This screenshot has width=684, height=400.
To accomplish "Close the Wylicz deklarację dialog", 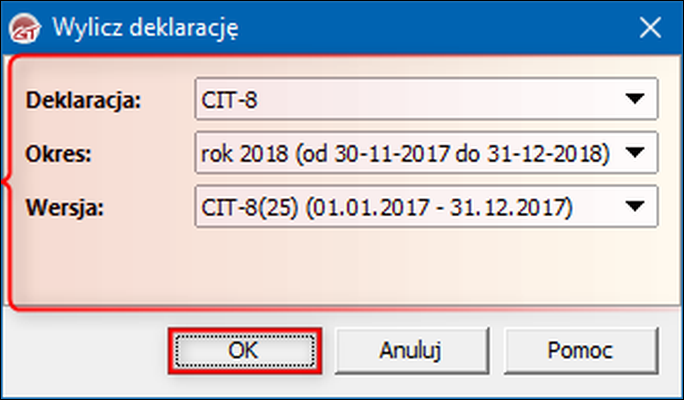I will [650, 28].
